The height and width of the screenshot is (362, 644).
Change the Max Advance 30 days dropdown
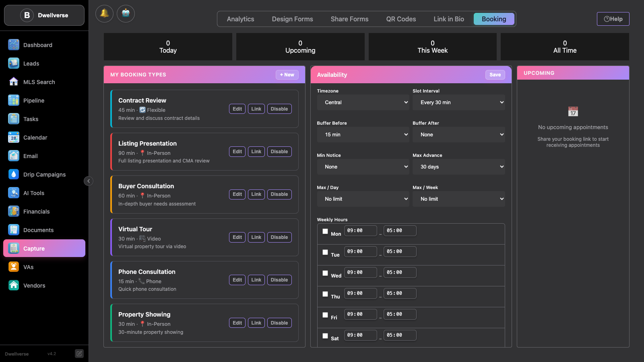pos(458,167)
